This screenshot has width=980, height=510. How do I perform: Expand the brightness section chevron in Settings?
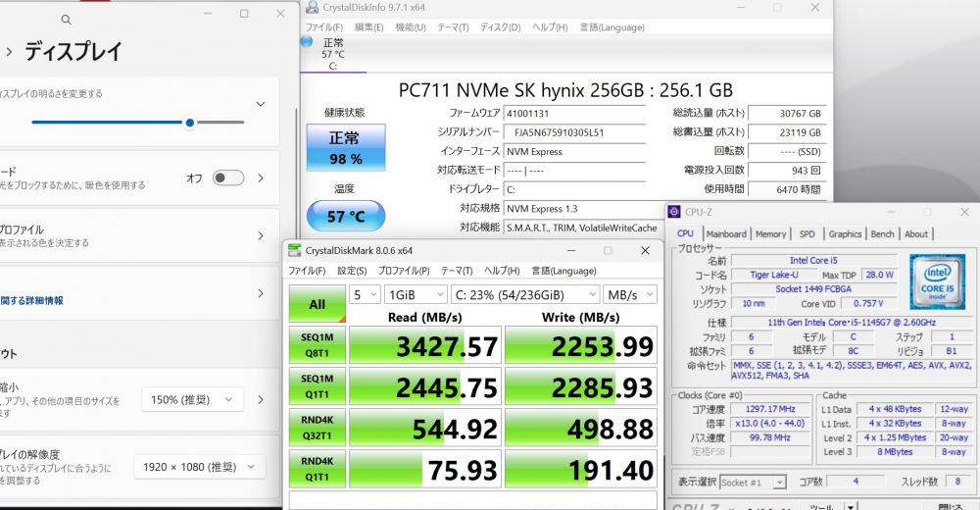pyautogui.click(x=261, y=104)
